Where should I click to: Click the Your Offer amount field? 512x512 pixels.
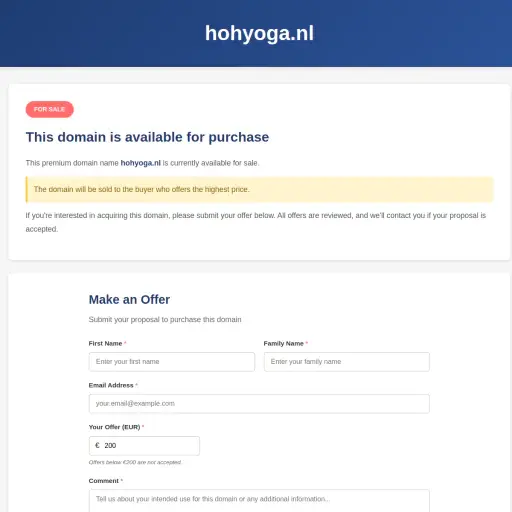[x=144, y=446]
